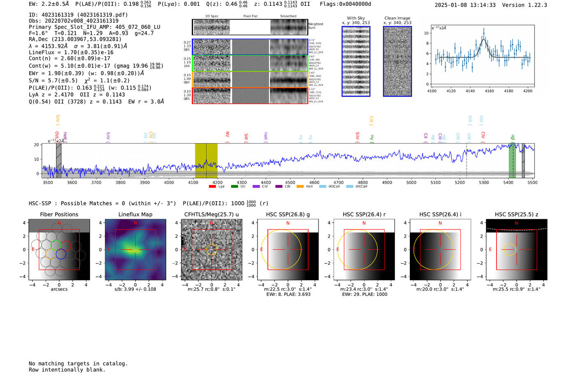Click the yellow aperture circle in CFHTLS u image
Screen dimensions: 576x392
click(x=211, y=249)
